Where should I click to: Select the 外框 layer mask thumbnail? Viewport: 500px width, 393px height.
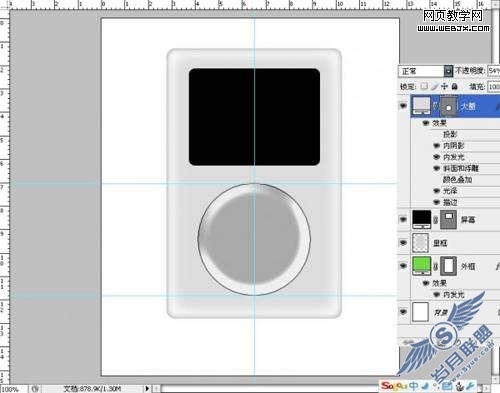[448, 266]
